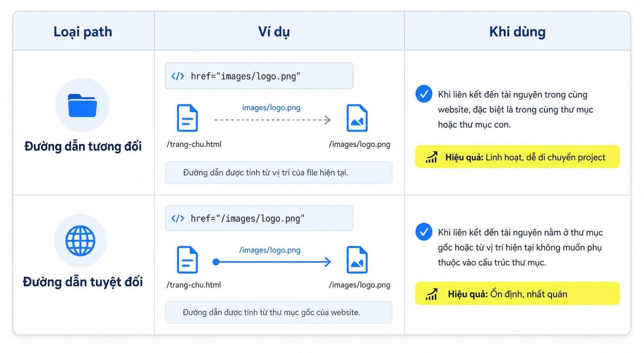Click the document icon in the absolute path row
The width and height of the screenshot is (644, 353).
point(188,260)
